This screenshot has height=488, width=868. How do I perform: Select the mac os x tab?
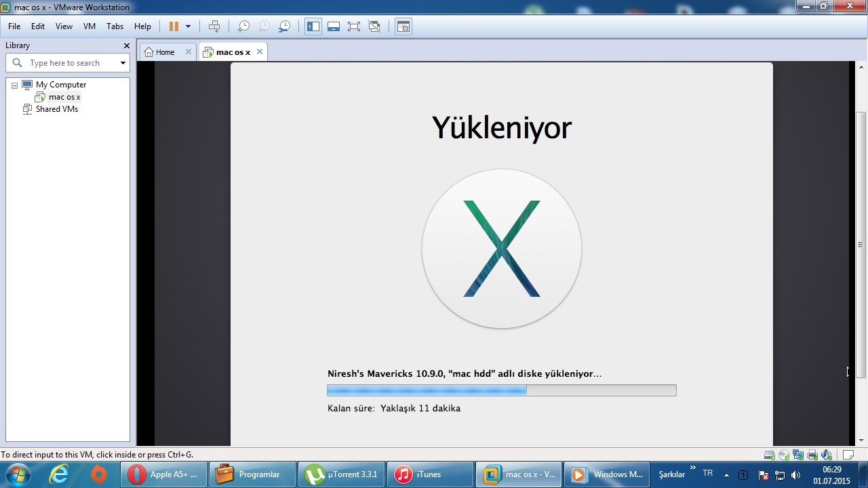[233, 52]
